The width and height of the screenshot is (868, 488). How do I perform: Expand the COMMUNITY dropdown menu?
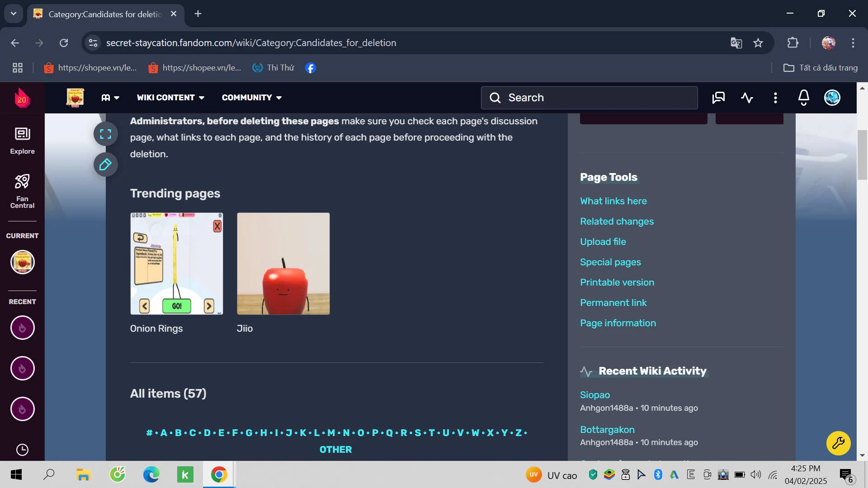click(x=251, y=98)
